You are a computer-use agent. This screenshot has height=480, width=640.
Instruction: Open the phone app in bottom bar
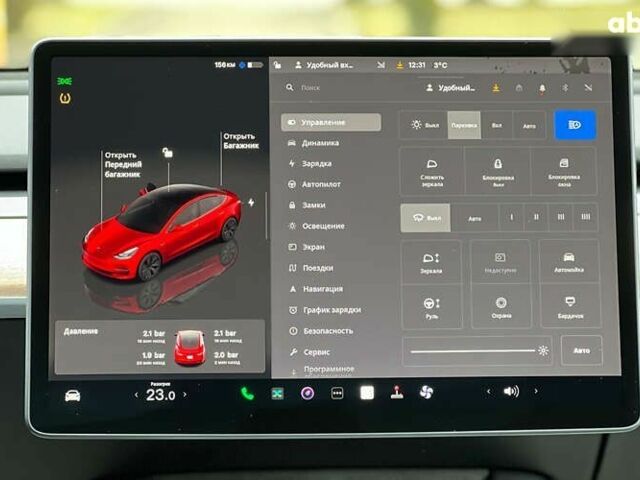pyautogui.click(x=247, y=393)
